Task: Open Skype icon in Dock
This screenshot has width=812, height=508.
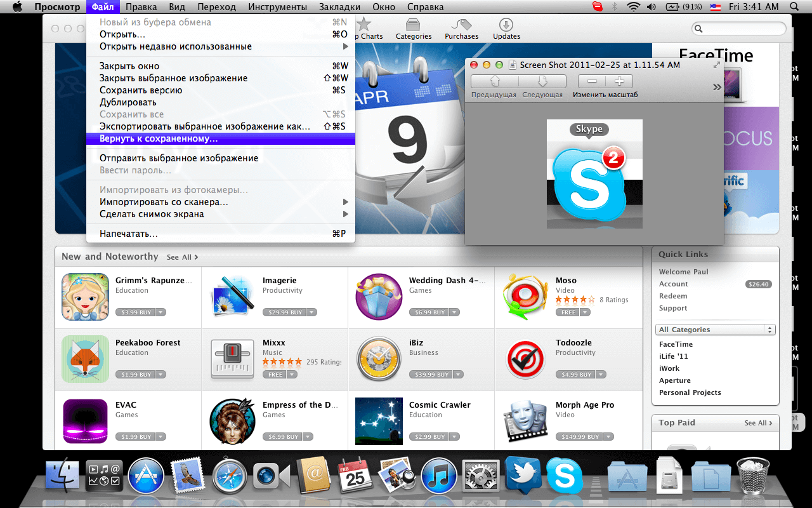Action: coord(565,476)
